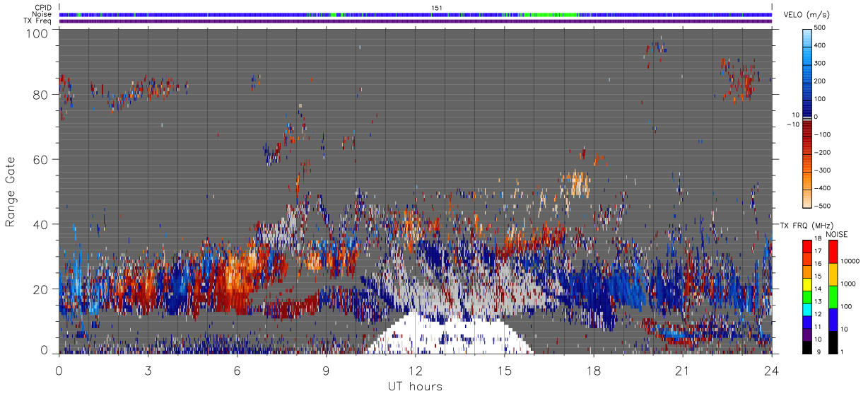Click the '3' UT hour tick label
This screenshot has width=868, height=401.
148,371
